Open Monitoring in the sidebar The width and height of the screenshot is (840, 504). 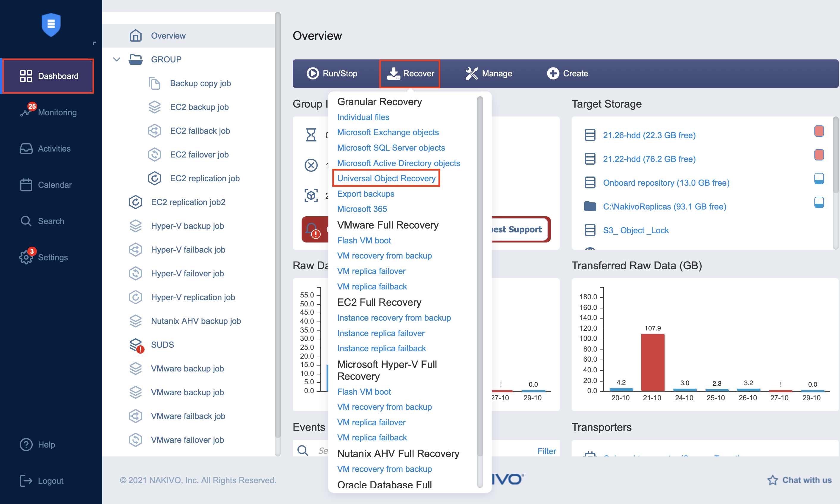click(x=48, y=112)
